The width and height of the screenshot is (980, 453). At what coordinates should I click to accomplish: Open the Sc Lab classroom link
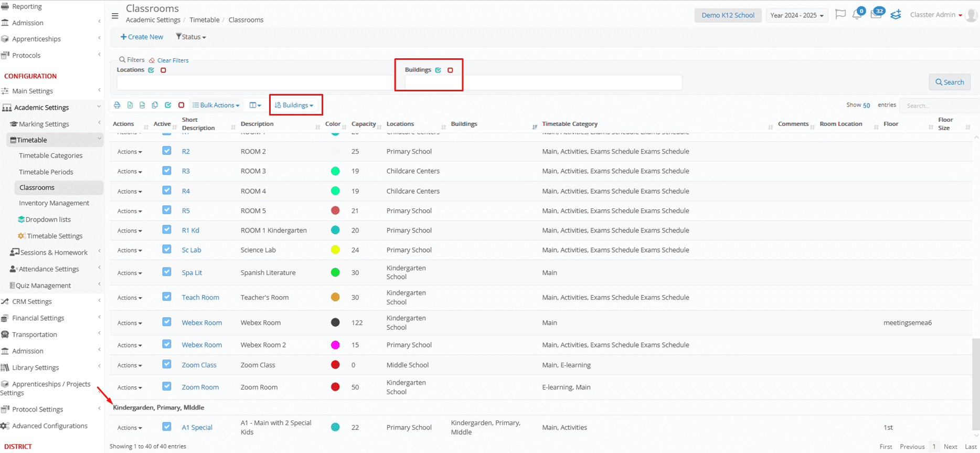pos(191,250)
